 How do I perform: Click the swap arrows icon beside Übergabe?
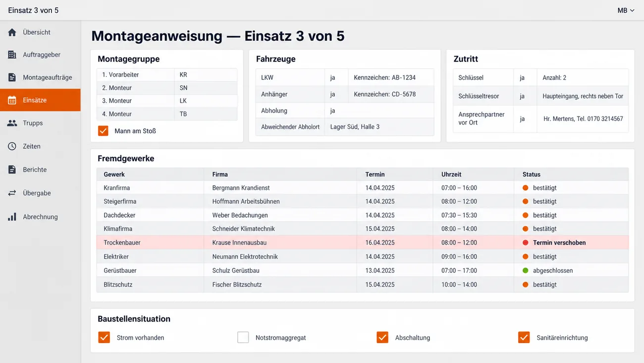pos(12,193)
